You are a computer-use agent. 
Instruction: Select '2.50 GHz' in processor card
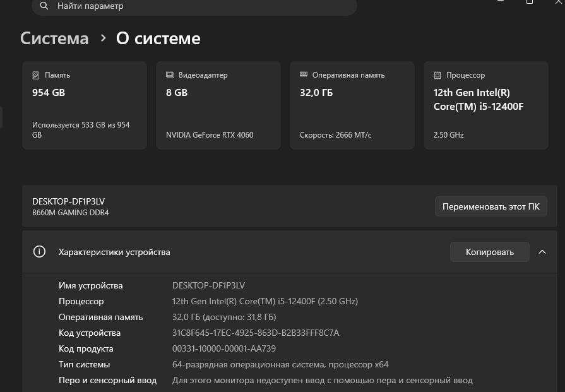(x=448, y=134)
